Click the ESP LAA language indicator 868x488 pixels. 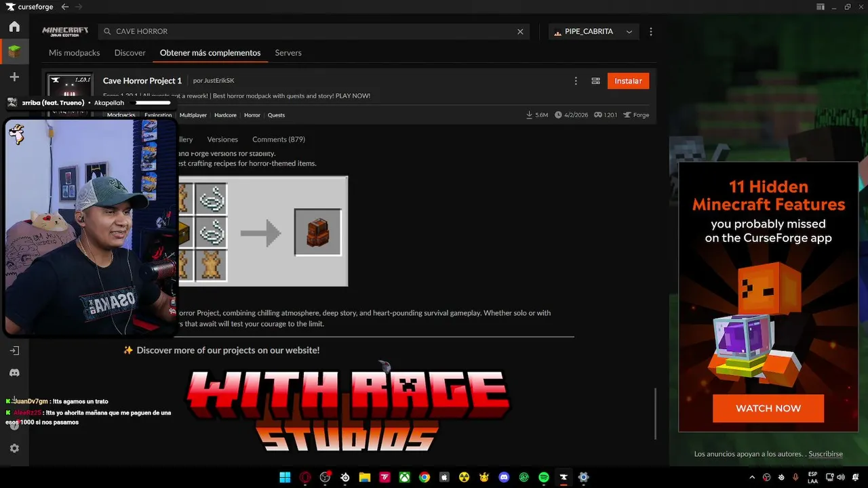pos(812,477)
